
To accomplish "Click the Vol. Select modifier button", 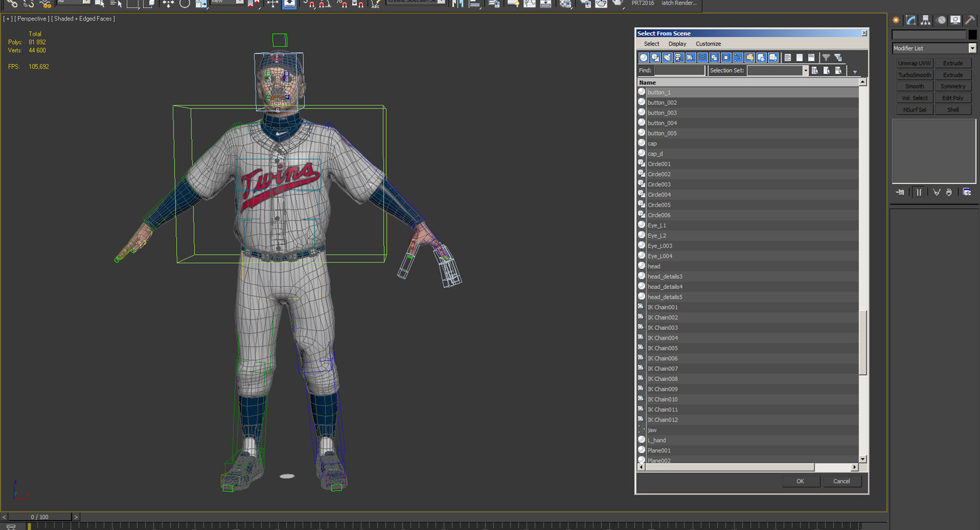I will pyautogui.click(x=914, y=98).
